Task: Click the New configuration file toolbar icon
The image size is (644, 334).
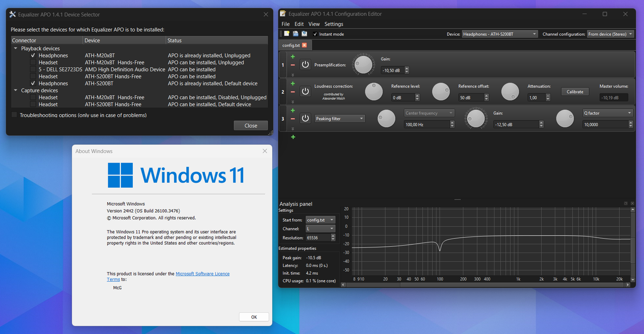Action: click(x=287, y=34)
